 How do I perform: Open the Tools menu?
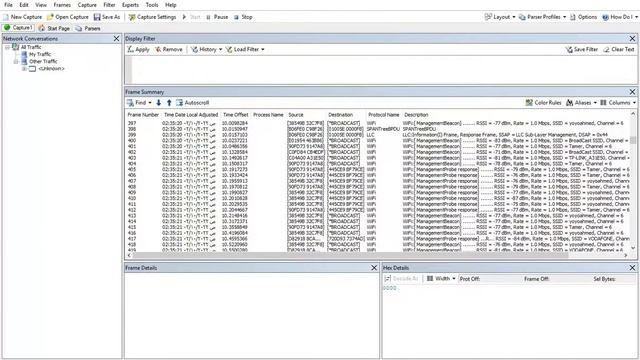152,5
